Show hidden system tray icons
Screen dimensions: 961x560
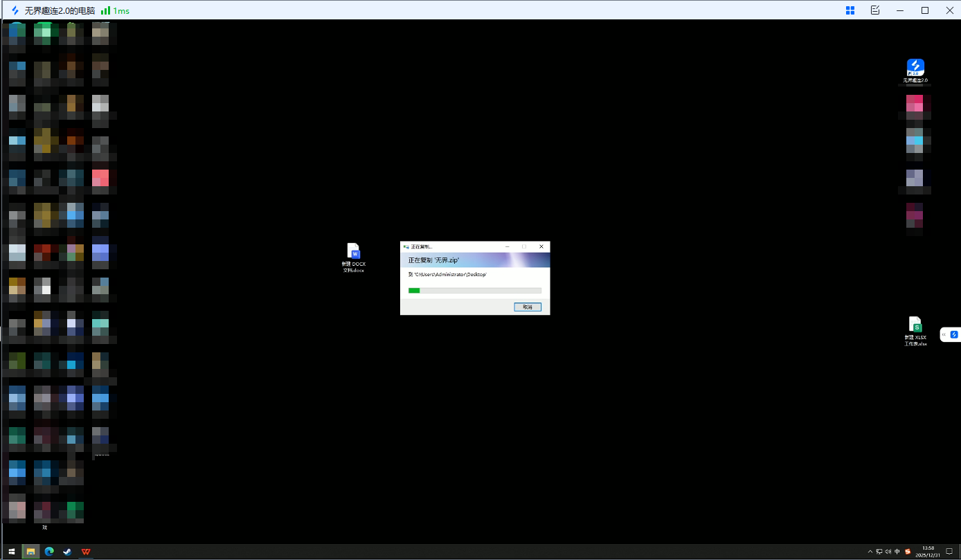tap(870, 552)
